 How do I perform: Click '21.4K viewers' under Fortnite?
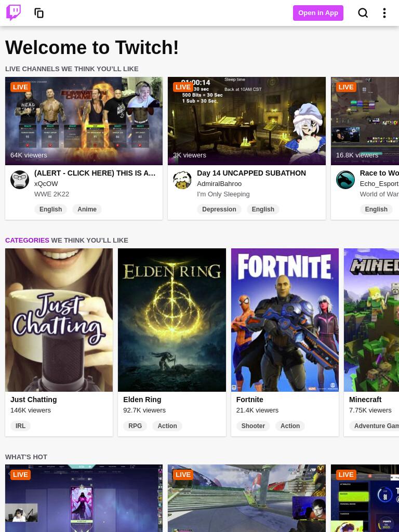pos(257,410)
